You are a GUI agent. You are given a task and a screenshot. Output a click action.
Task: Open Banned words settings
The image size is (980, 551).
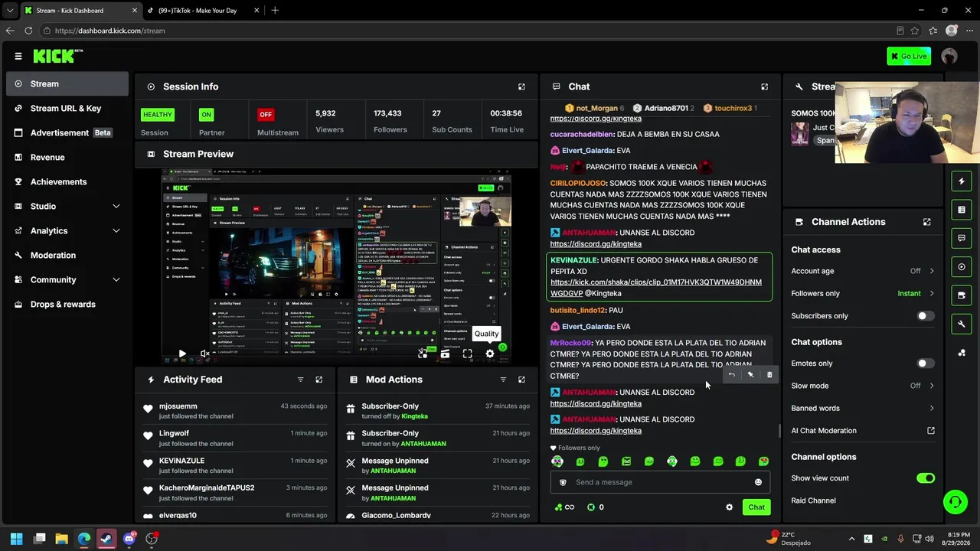tap(863, 408)
